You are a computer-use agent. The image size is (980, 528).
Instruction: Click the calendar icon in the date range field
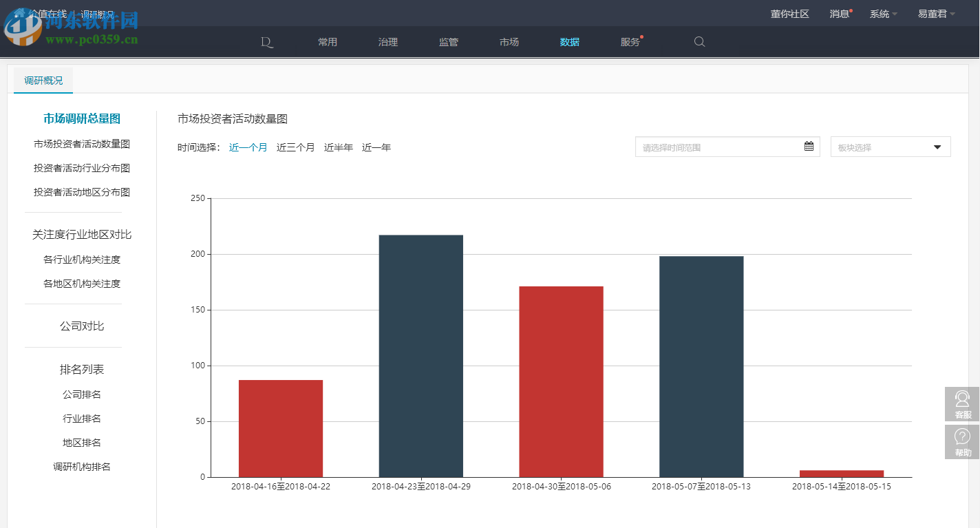coord(809,147)
